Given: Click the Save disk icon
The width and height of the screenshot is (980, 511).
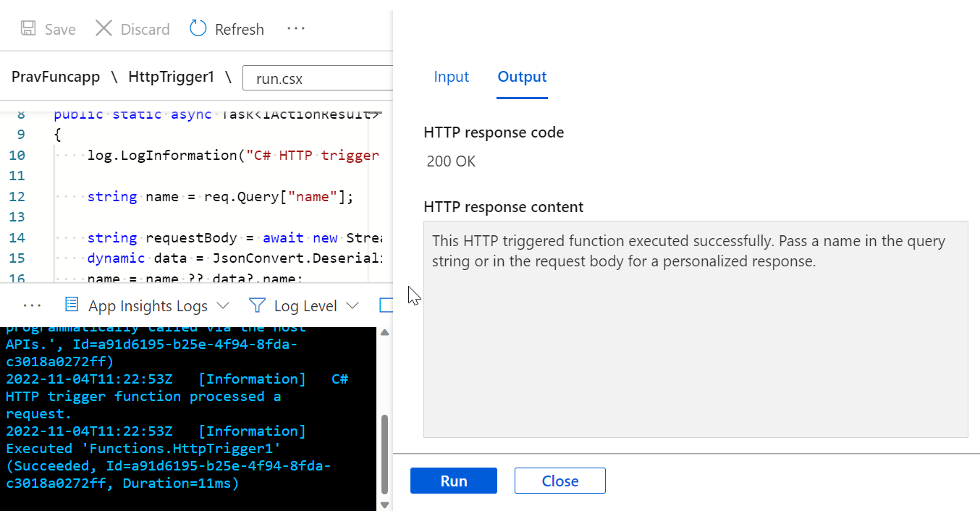Looking at the screenshot, I should click(x=28, y=29).
